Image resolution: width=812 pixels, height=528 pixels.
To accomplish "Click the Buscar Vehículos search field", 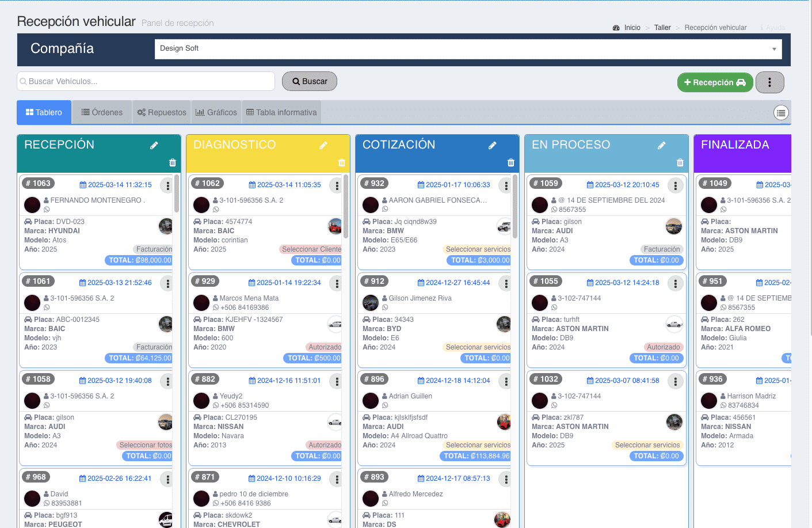I will [146, 81].
